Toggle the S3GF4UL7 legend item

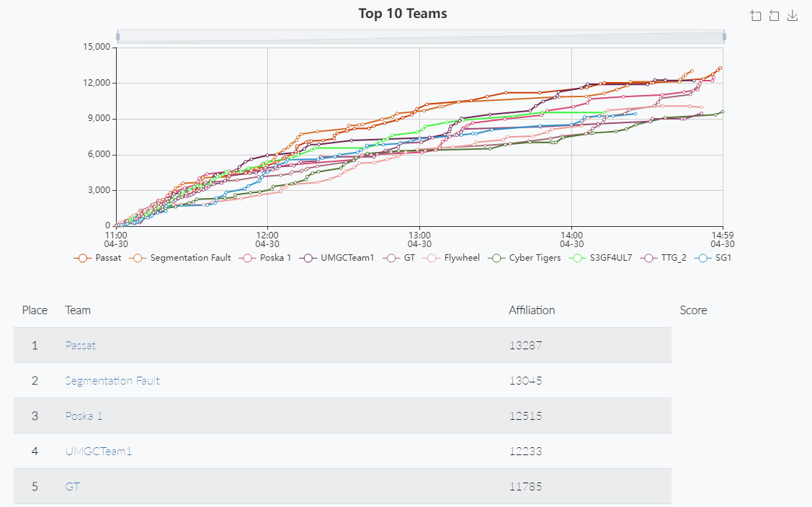pos(600,258)
